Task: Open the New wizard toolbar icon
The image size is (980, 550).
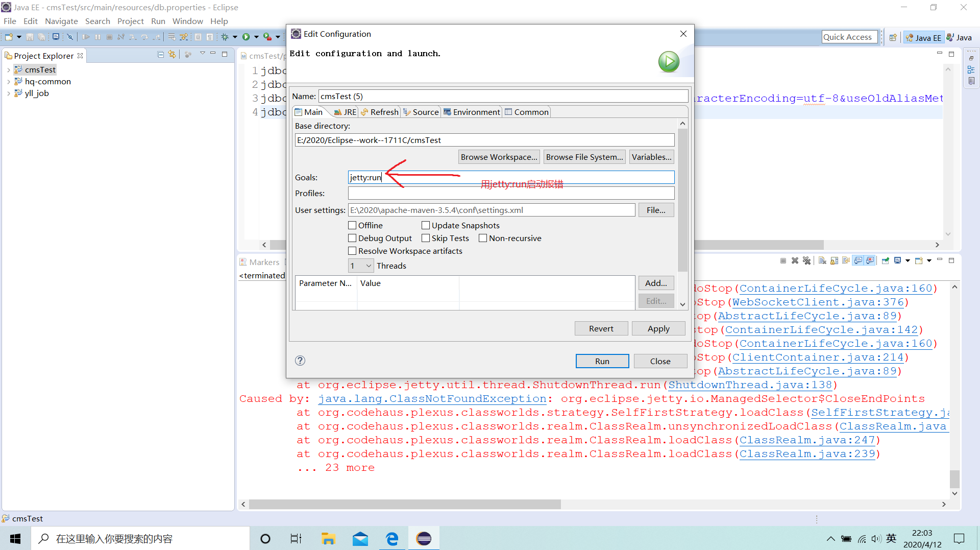Action: [x=9, y=37]
